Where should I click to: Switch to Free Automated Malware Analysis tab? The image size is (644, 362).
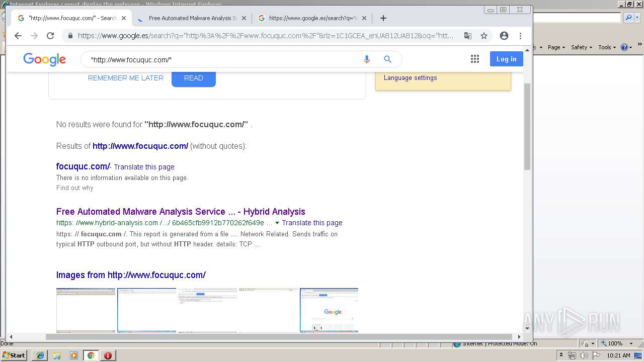191,18
